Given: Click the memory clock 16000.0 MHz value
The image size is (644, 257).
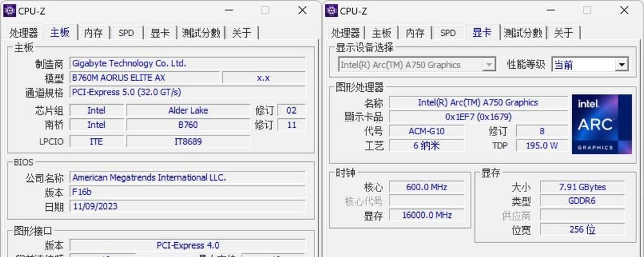Looking at the screenshot, I should point(427,215).
